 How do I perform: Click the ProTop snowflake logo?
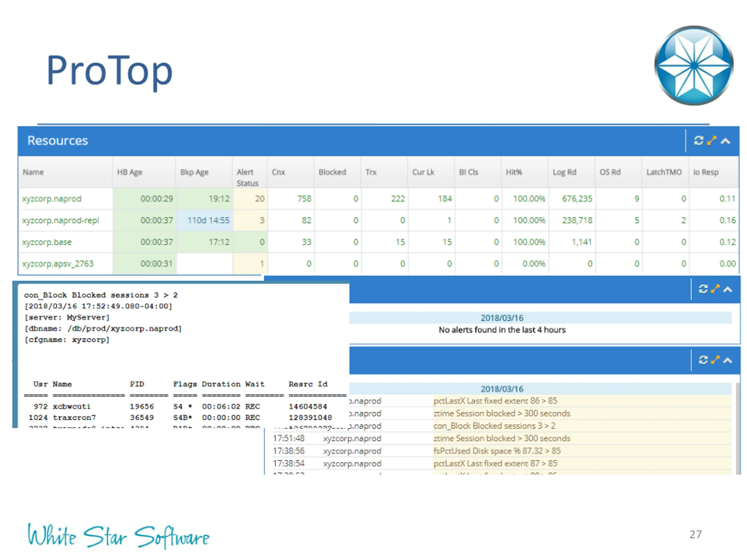[x=694, y=66]
